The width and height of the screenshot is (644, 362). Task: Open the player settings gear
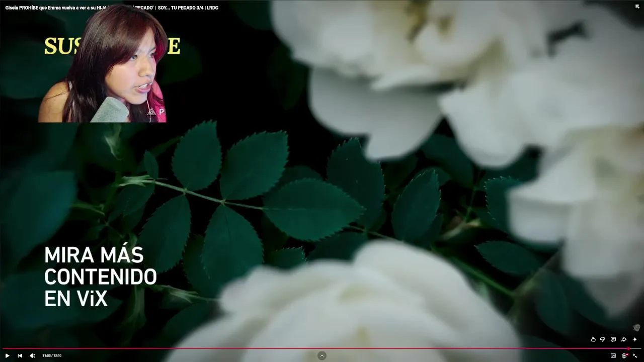(x=624, y=355)
